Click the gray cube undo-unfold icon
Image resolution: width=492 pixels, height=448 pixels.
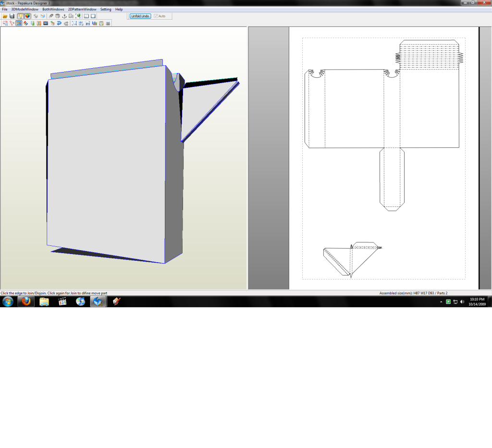click(x=36, y=16)
